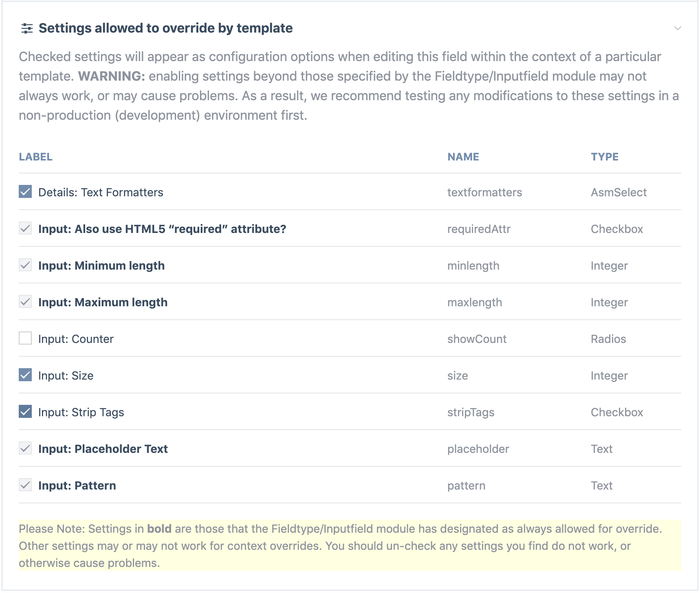This screenshot has height=593, width=700.
Task: Enable the Input: Counter checkbox
Action: tap(25, 338)
